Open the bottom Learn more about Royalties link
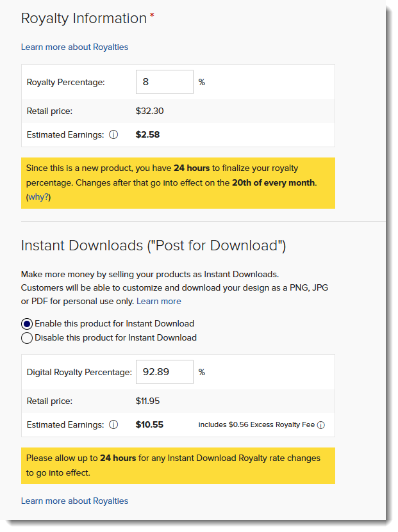The width and height of the screenshot is (398, 532). 74,501
